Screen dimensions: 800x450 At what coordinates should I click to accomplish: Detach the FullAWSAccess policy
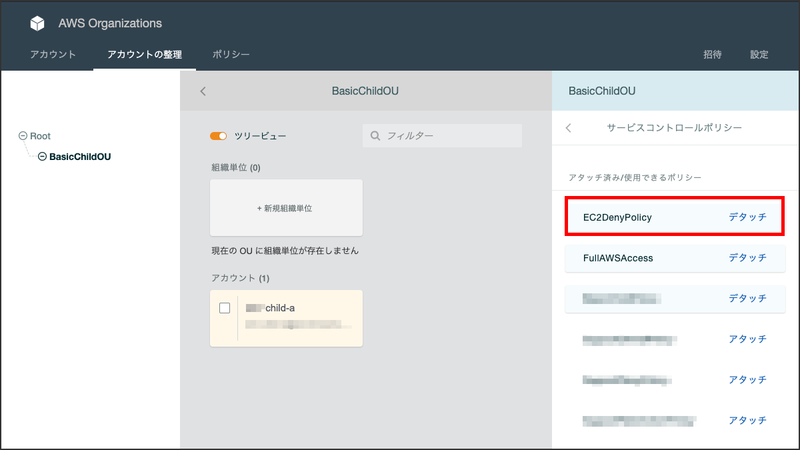pos(747,258)
